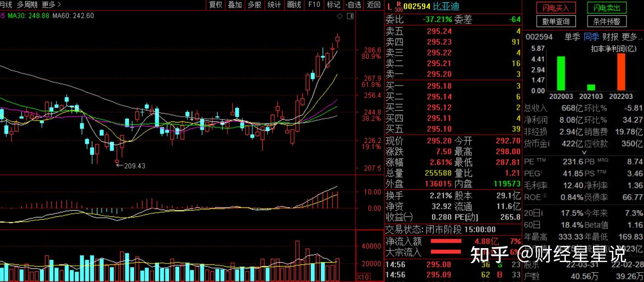Viewport: 644px width, 282px height.
Task: Toggle the diamond marker near chart top right
Action: point(339,16)
